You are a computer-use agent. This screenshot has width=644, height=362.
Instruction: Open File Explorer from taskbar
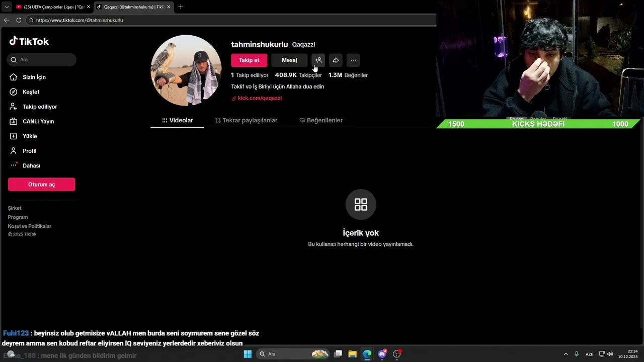click(353, 354)
